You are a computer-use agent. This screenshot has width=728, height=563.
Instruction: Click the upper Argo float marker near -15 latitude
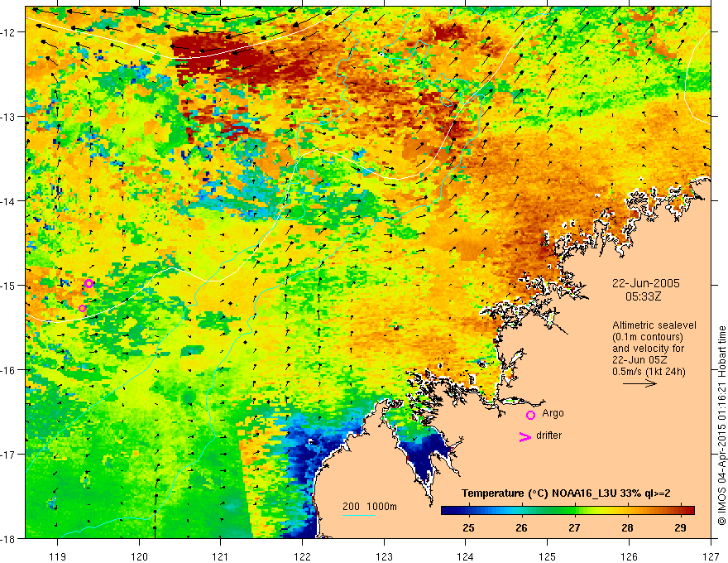pyautogui.click(x=89, y=283)
